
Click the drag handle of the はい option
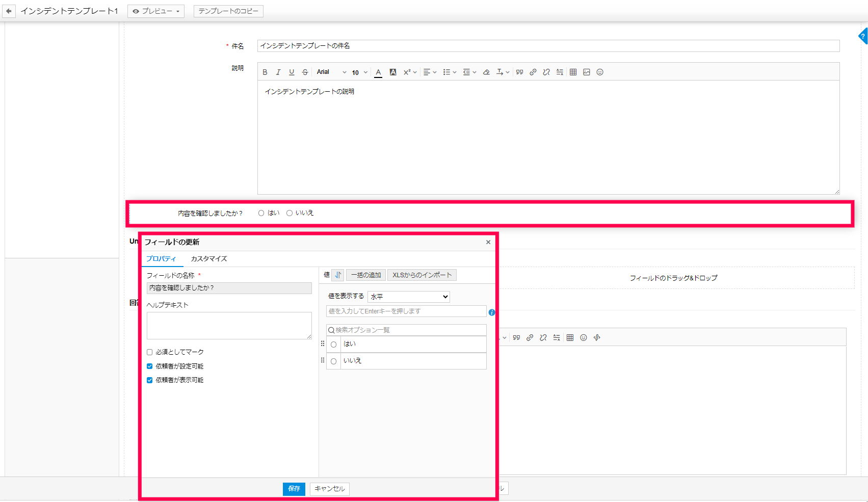(323, 344)
